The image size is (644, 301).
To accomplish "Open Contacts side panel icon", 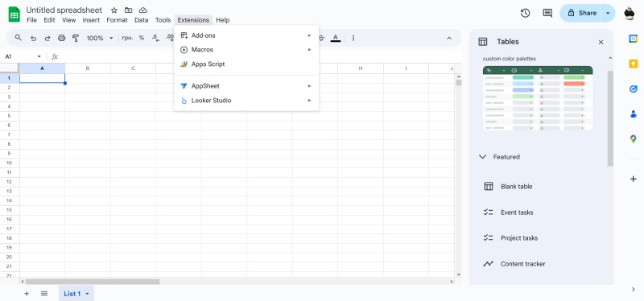I will click(633, 114).
